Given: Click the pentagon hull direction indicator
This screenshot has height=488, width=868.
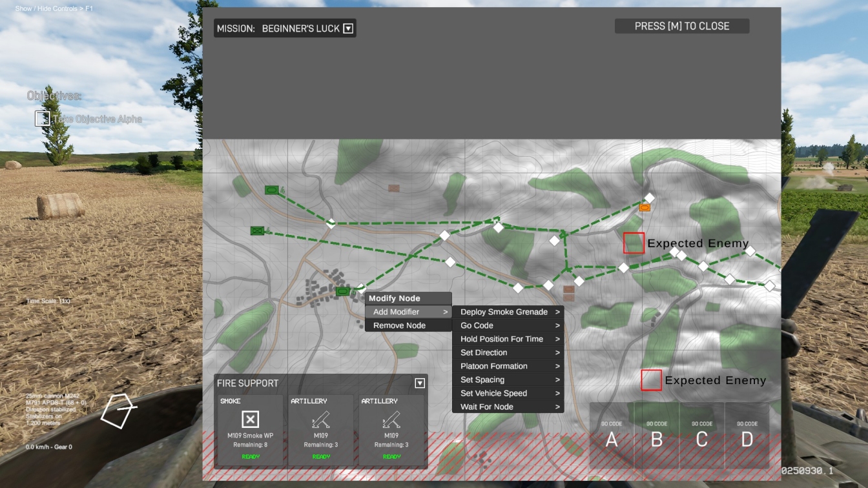Looking at the screenshot, I should click(119, 411).
